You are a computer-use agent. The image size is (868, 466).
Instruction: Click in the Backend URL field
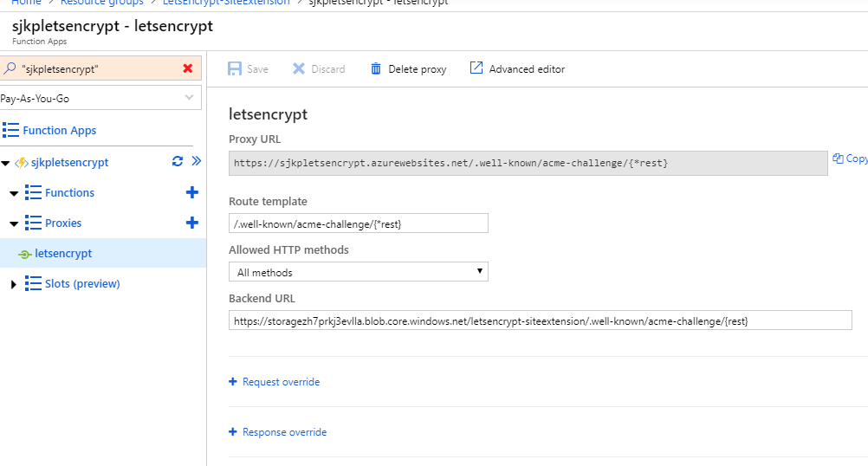(541, 320)
